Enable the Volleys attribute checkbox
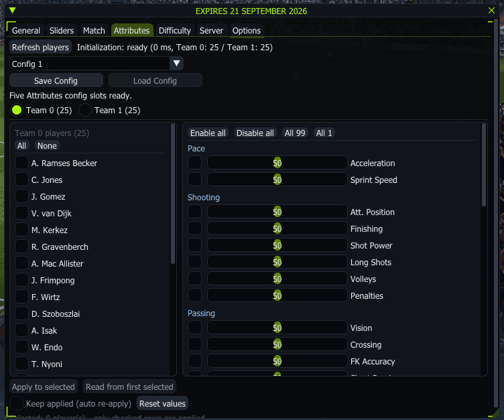The image size is (504, 420). [x=195, y=278]
